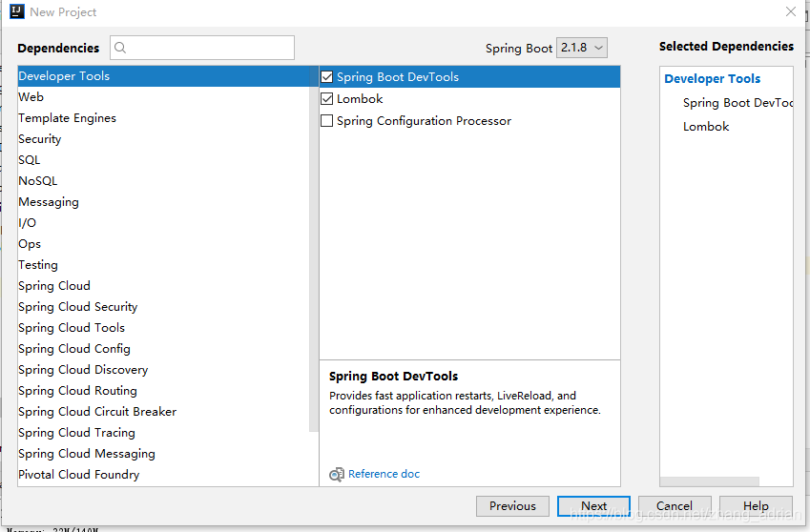The image size is (810, 532).
Task: Uncheck Spring Boot DevTools checkbox
Action: [327, 77]
